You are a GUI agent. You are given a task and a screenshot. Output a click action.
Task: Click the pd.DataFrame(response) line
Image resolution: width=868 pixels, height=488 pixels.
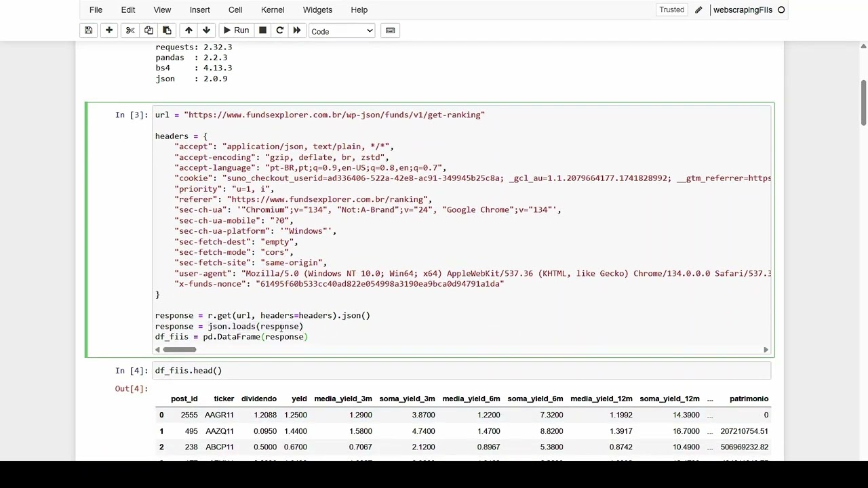[231, 337]
